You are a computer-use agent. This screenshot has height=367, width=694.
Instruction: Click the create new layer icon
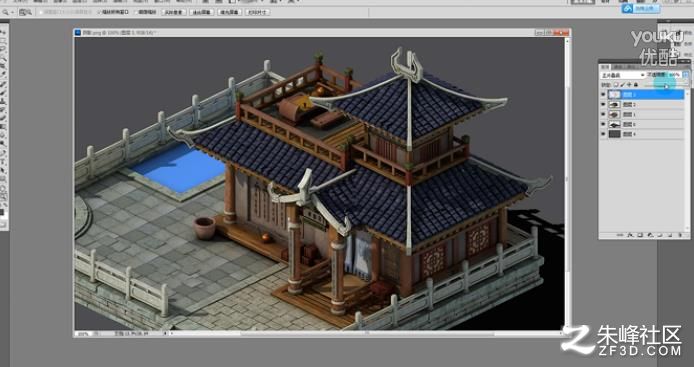670,235
